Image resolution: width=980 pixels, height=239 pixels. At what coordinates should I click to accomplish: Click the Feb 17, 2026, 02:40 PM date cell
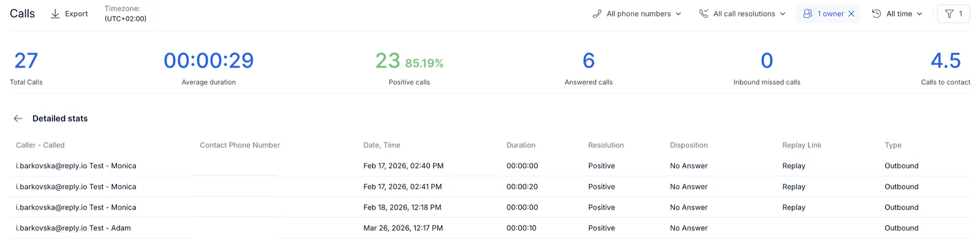click(x=404, y=166)
